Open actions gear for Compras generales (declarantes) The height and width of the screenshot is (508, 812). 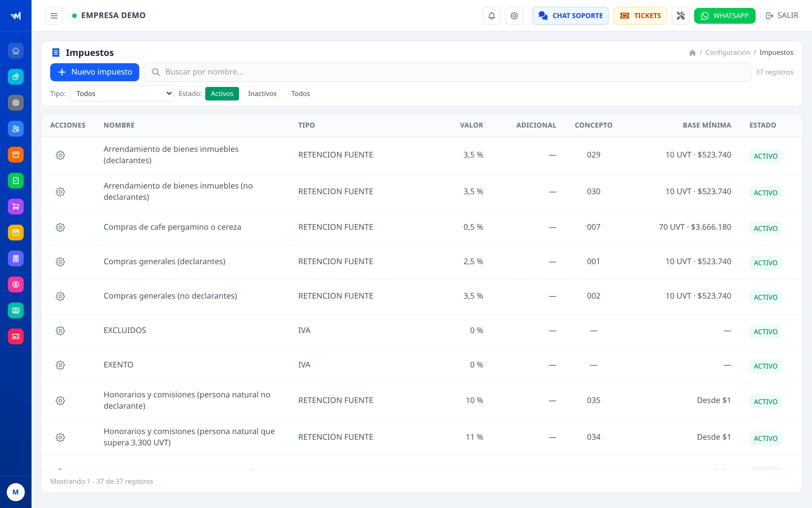[60, 262]
